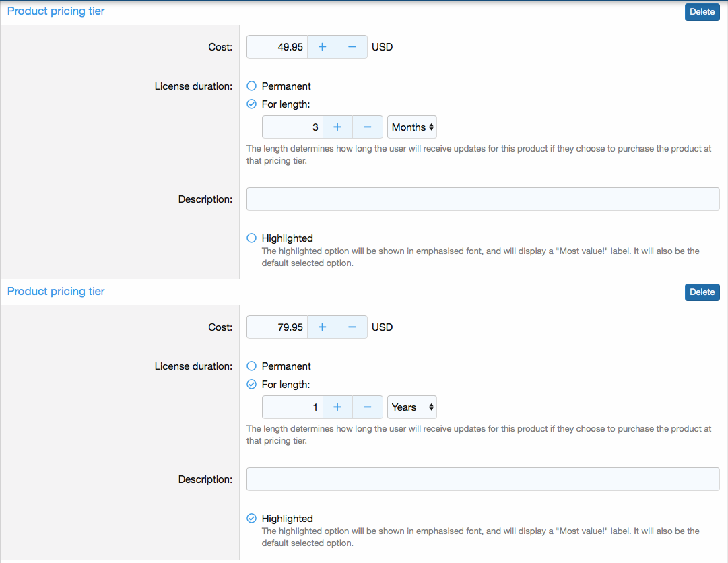This screenshot has width=728, height=563.
Task: Delete the 79.95 pricing tier
Action: click(x=702, y=292)
